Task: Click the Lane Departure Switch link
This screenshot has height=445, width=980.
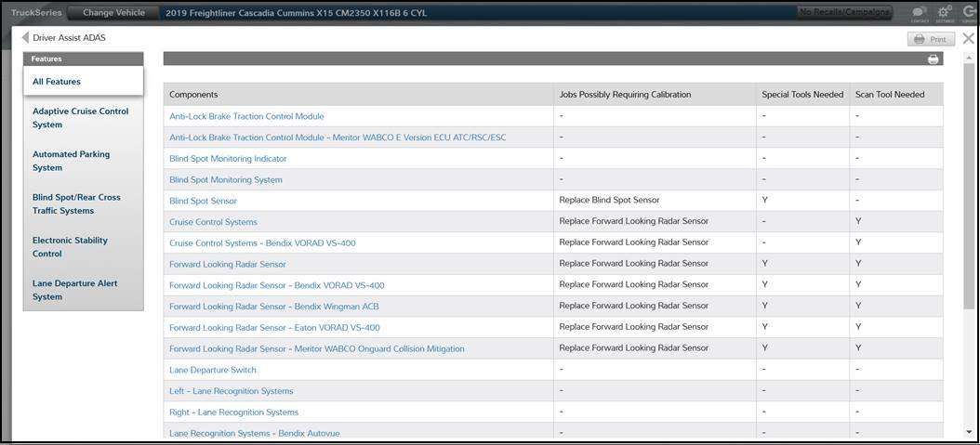Action: click(x=212, y=370)
